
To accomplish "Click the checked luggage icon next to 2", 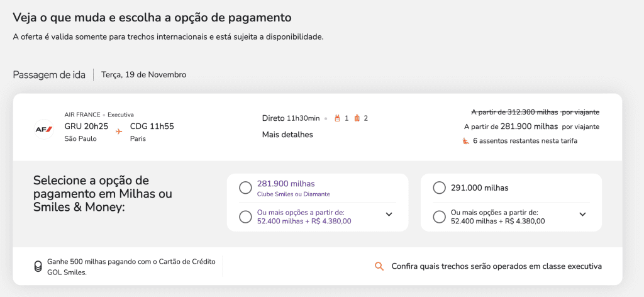I will pyautogui.click(x=357, y=118).
